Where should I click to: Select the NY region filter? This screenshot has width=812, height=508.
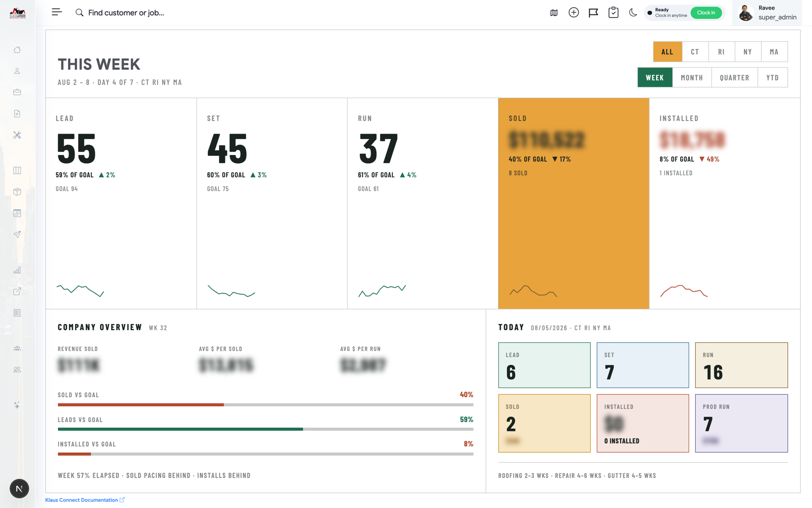pyautogui.click(x=748, y=52)
